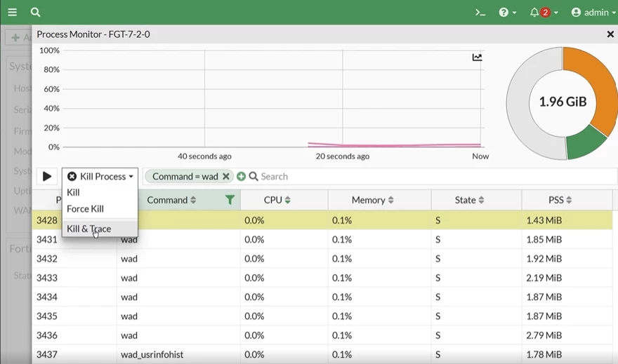This screenshot has width=618, height=364.
Task: Sort by CPU column
Action: click(x=277, y=200)
